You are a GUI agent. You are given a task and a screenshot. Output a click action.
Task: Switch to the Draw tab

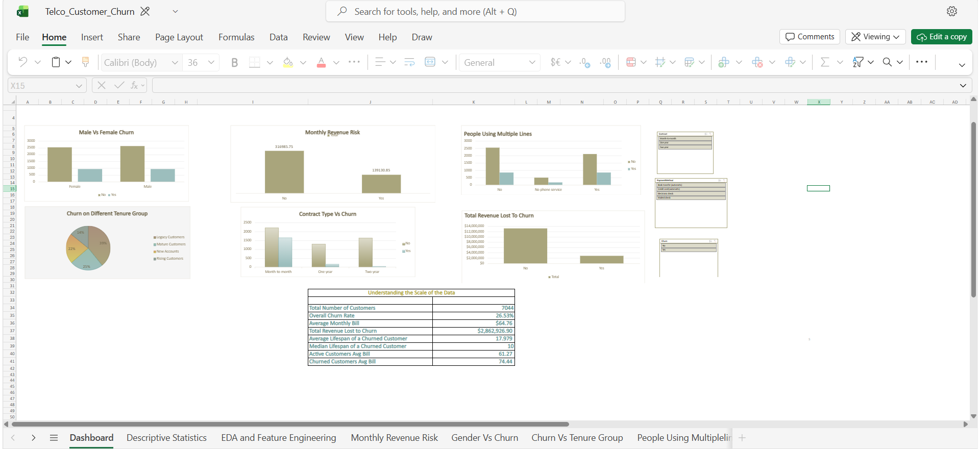(422, 37)
